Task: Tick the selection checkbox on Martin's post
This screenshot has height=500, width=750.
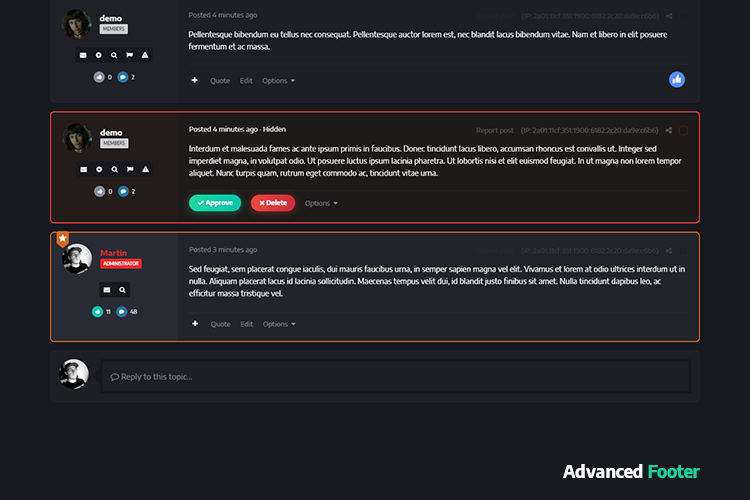Action: [x=684, y=251]
